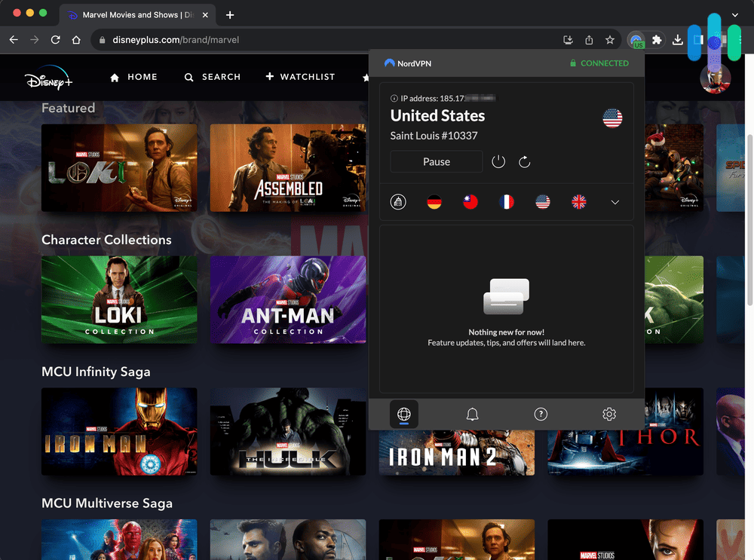Toggle connection with the United States flag
The image size is (754, 560).
[543, 201]
